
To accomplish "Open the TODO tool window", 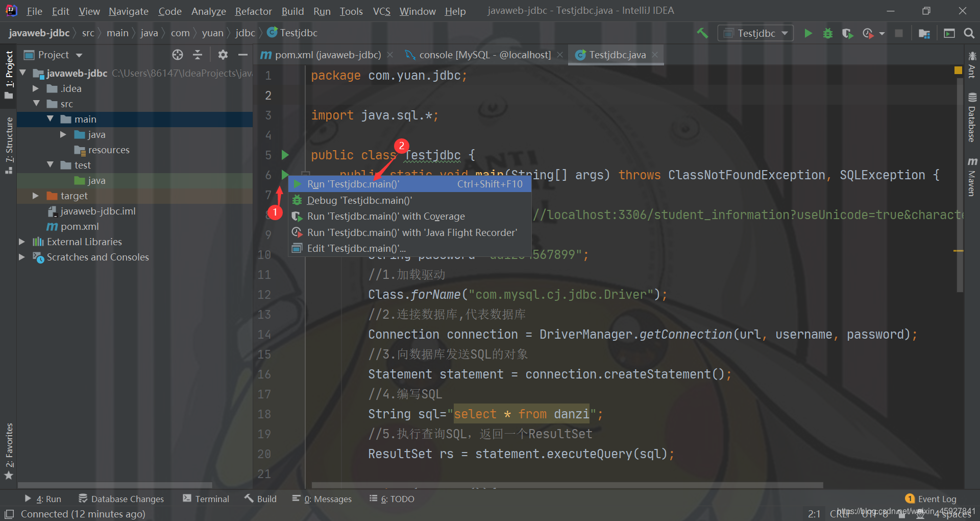I will pyautogui.click(x=391, y=499).
